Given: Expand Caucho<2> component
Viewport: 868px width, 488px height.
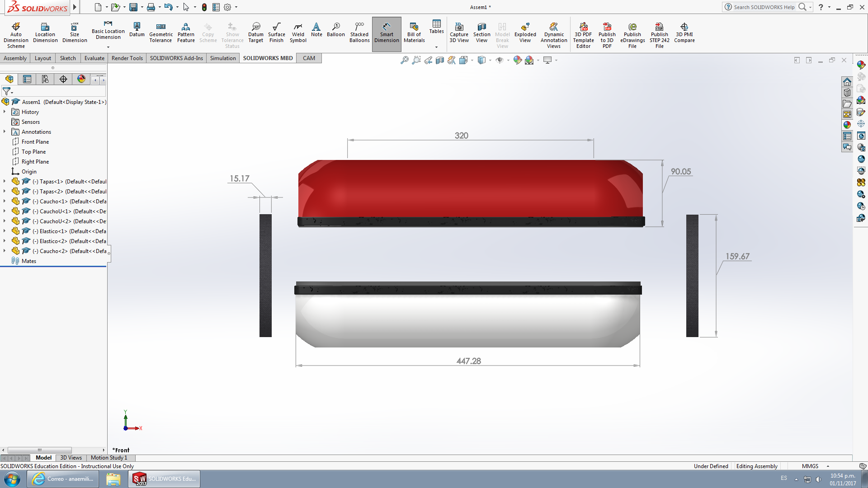Looking at the screenshot, I should coord(5,251).
